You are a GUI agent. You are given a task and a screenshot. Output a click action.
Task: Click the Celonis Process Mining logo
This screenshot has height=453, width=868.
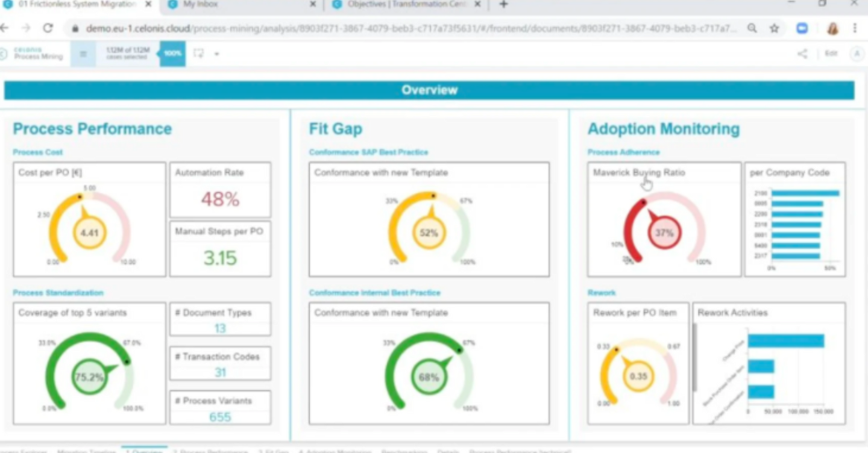coord(39,54)
